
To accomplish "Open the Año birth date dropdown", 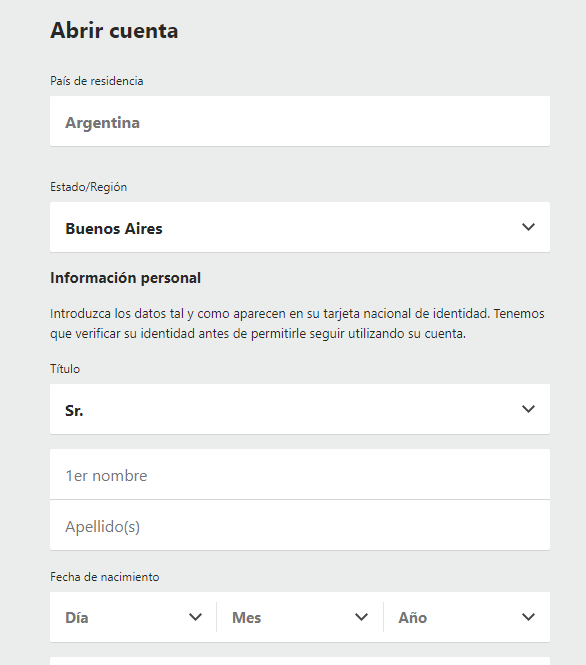I will point(467,617).
